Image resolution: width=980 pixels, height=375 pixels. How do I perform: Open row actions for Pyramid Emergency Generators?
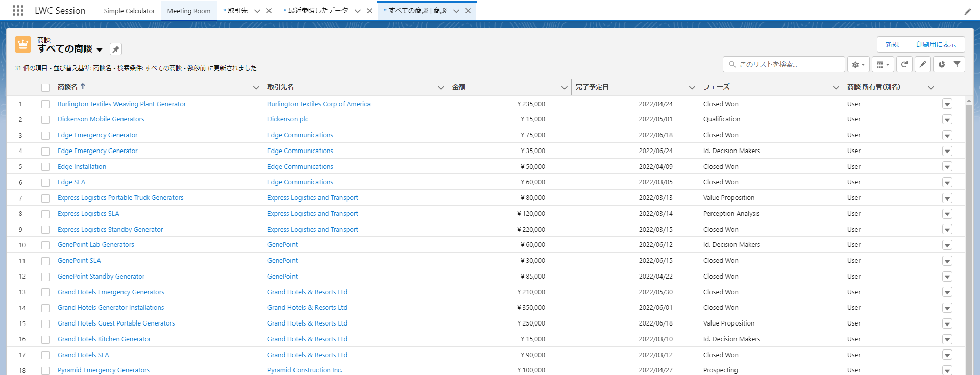pyautogui.click(x=947, y=371)
